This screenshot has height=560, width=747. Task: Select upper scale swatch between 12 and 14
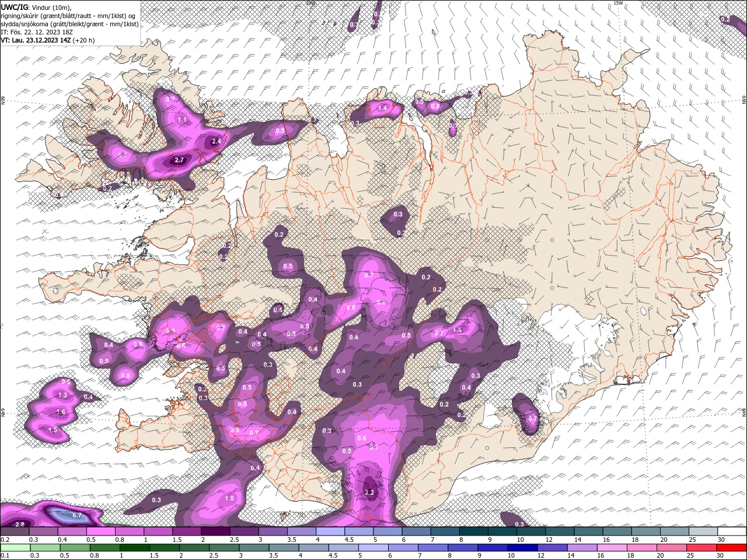pos(560,531)
